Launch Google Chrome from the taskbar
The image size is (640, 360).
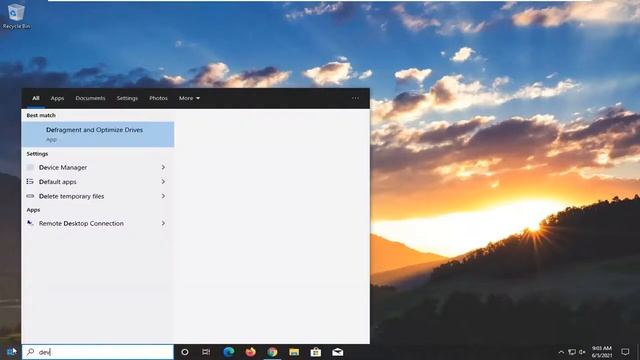point(272,352)
